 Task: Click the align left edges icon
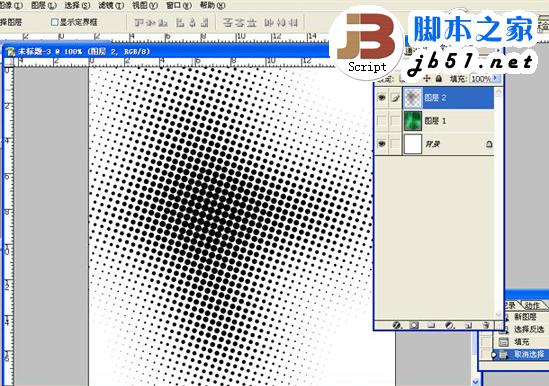pyautogui.click(x=180, y=23)
